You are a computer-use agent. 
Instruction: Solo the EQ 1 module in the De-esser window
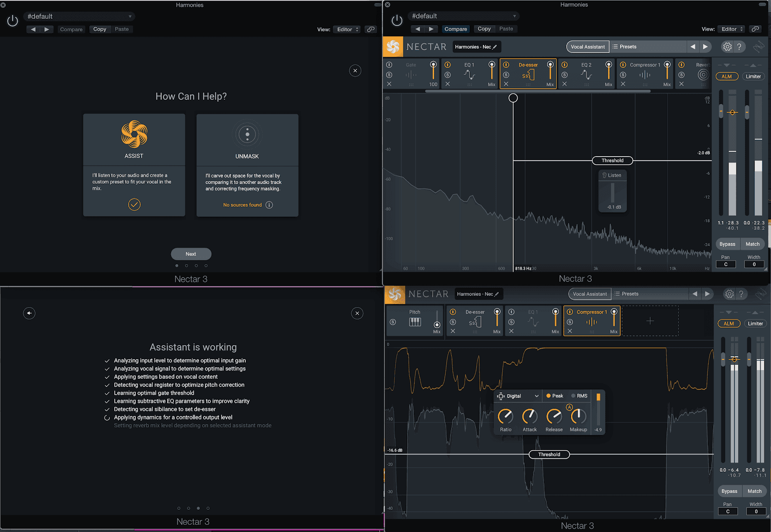click(448, 75)
